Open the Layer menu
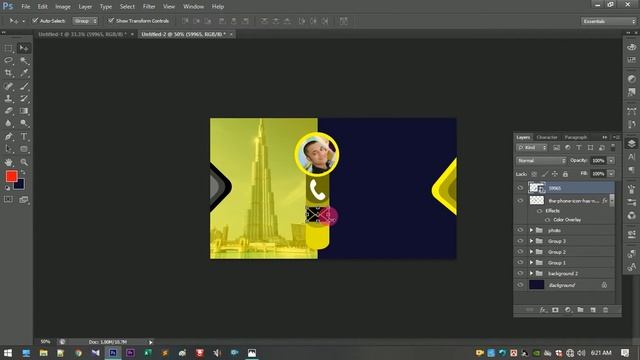The height and width of the screenshot is (360, 640). [85, 7]
